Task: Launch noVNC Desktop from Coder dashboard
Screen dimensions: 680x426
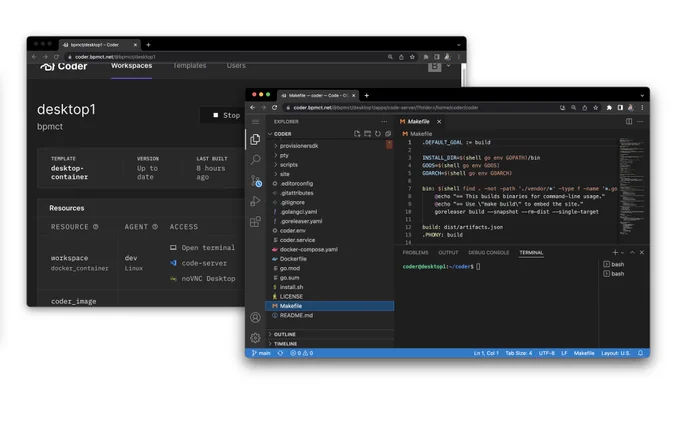Action: coord(203,279)
